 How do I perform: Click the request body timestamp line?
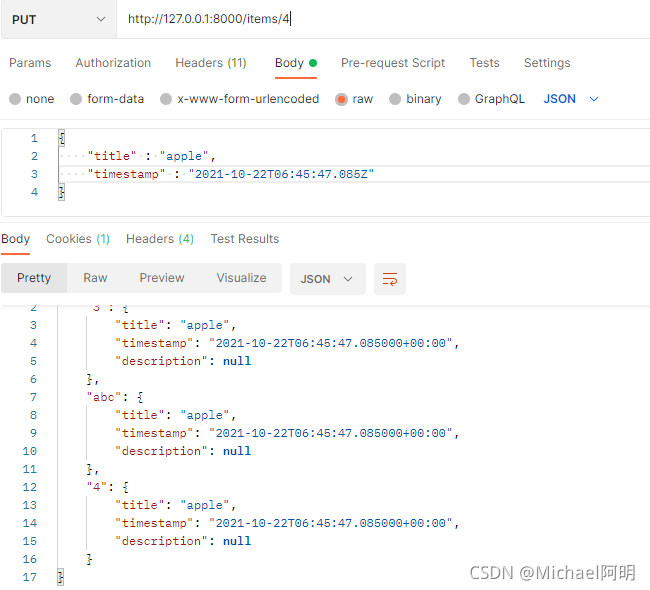pyautogui.click(x=230, y=174)
